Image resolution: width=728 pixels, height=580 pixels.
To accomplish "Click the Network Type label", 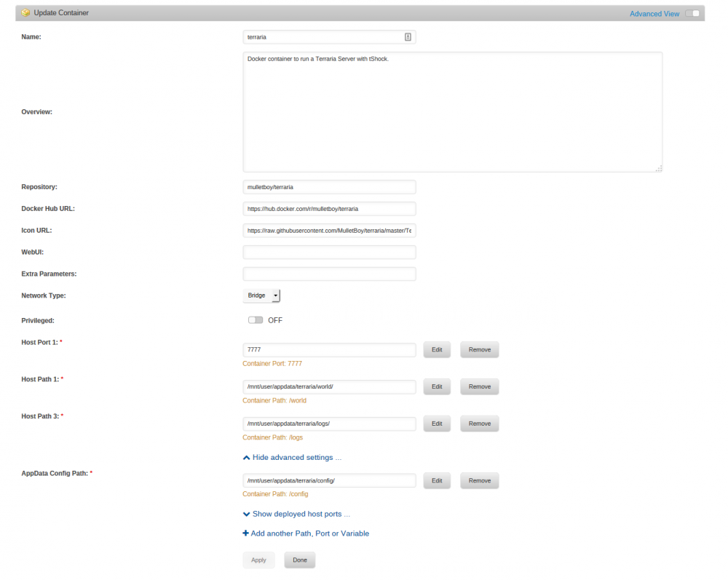I will 44,295.
